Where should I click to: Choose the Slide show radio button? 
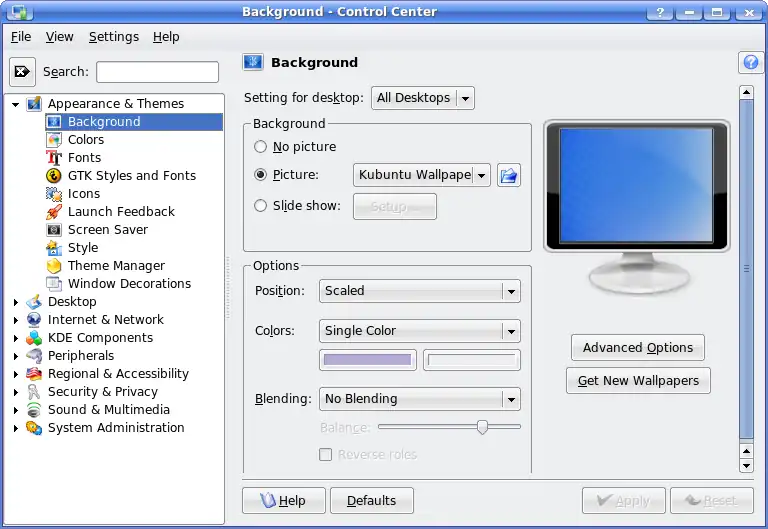point(261,206)
